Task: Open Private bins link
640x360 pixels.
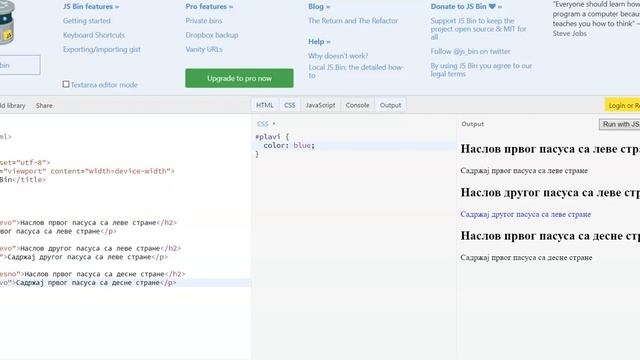Action: (x=204, y=21)
